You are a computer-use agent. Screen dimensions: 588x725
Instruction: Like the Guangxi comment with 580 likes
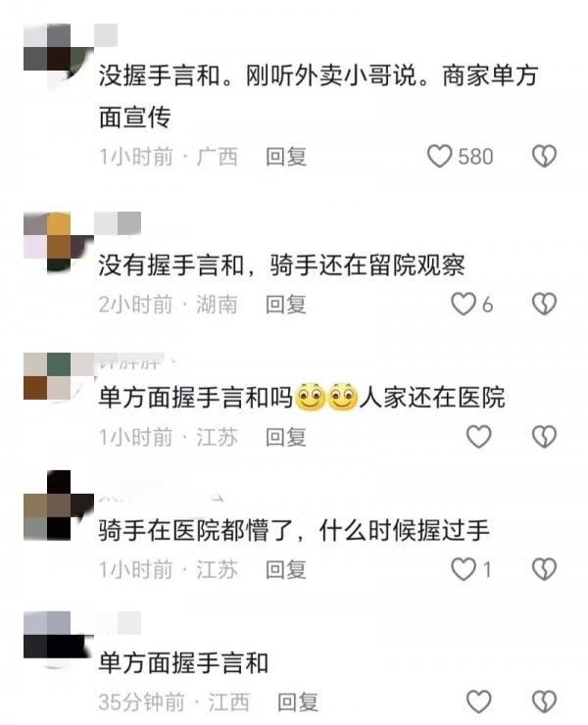(x=439, y=157)
